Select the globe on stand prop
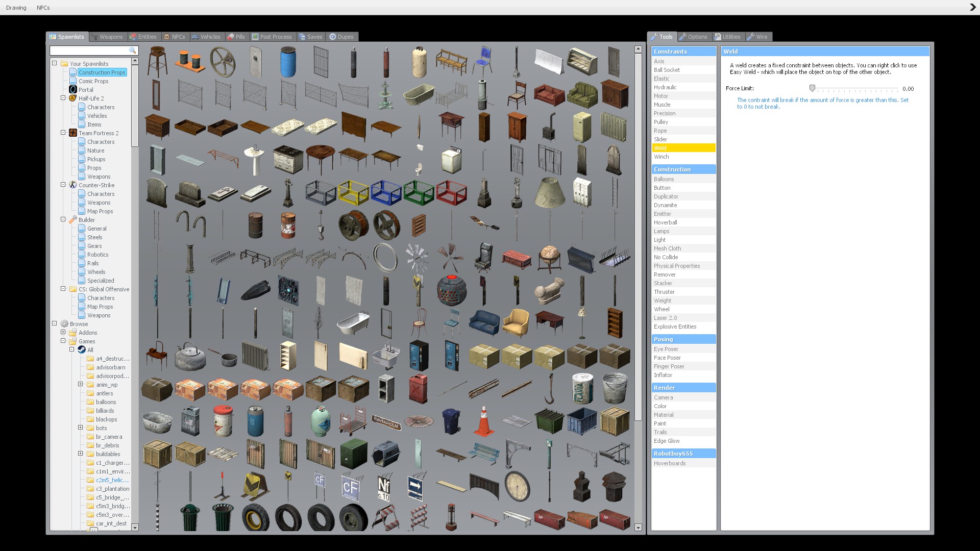 [x=549, y=258]
